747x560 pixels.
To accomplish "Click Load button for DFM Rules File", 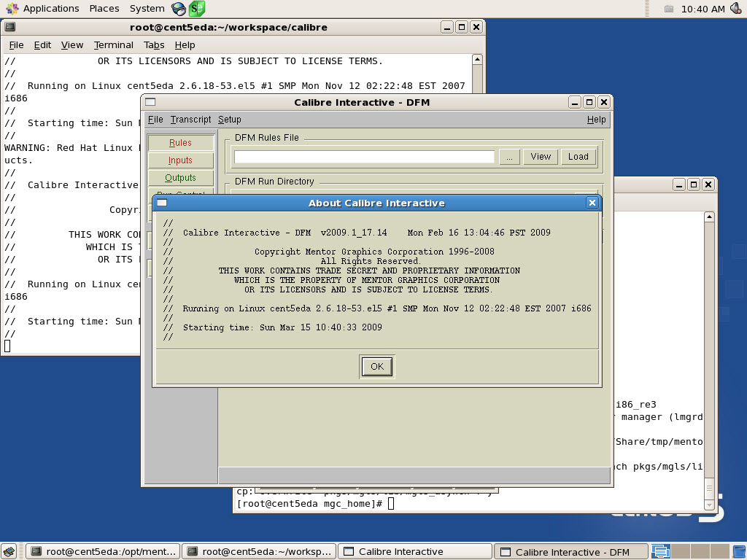I will pyautogui.click(x=578, y=157).
